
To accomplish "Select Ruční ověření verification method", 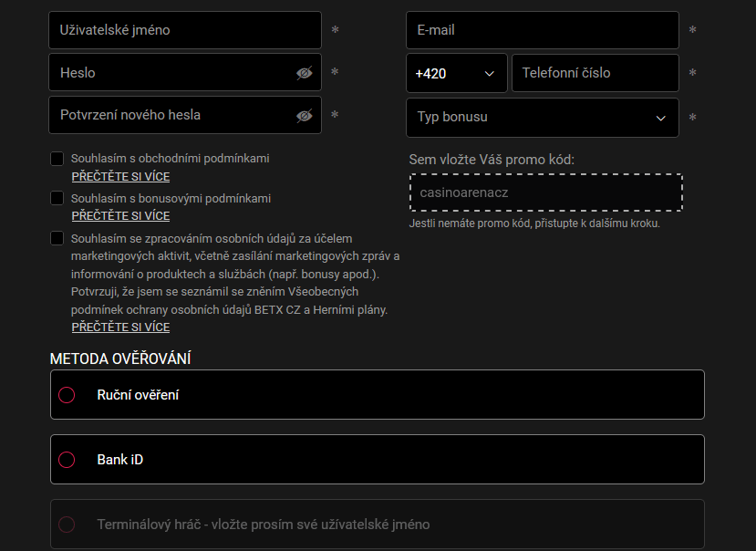I will coord(67,395).
